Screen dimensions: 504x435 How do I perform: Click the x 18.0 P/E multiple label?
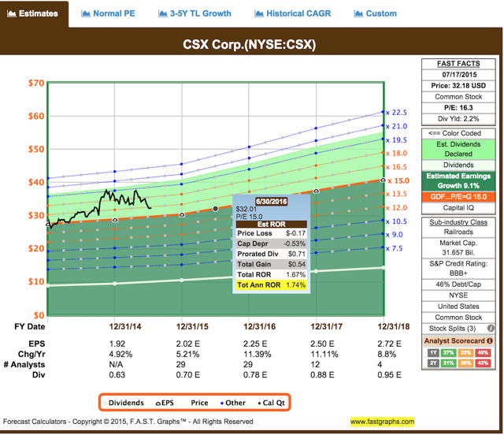coord(396,154)
